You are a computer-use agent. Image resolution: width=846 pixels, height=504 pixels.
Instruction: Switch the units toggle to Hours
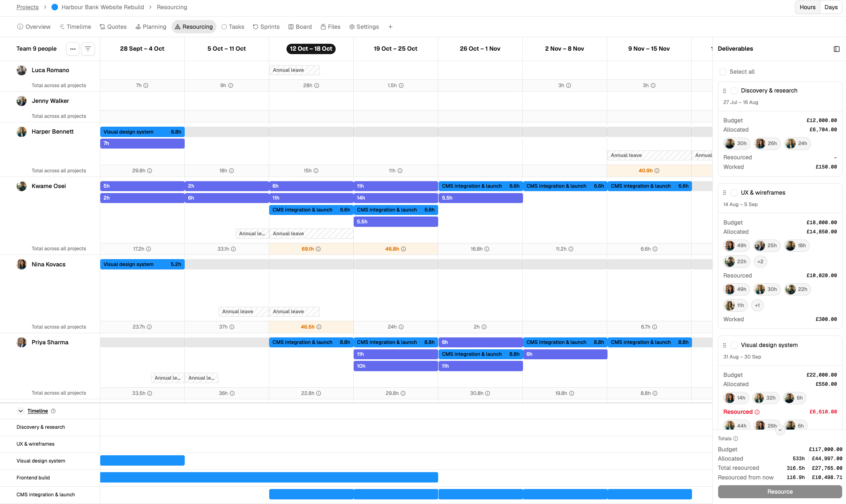[808, 7]
